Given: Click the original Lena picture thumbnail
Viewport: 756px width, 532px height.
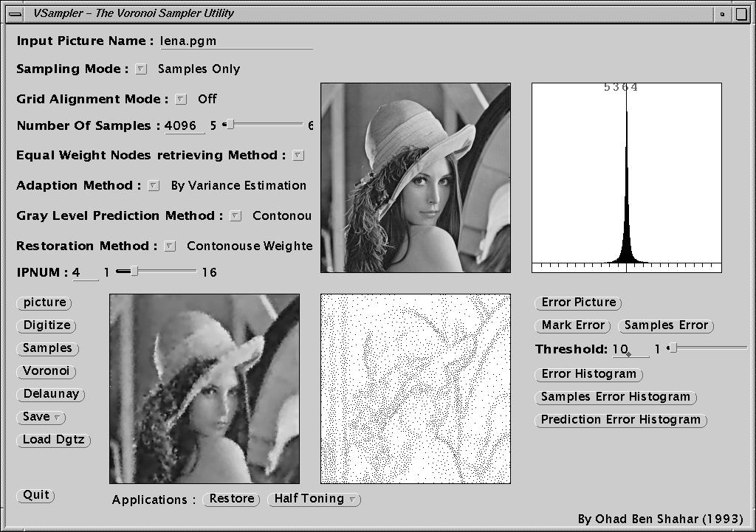Looking at the screenshot, I should point(416,178).
